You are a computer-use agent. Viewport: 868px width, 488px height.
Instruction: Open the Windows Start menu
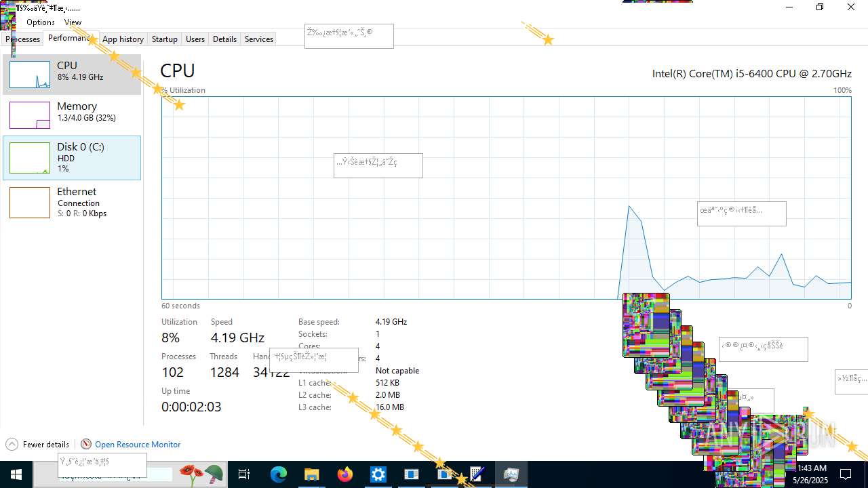16,474
